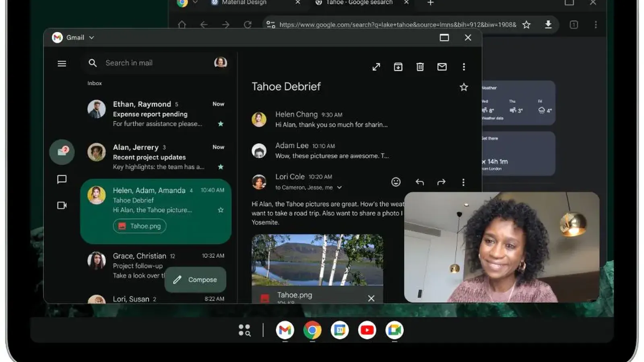
Task: Open the 14h 1m travel card in Chrome
Action: pyautogui.click(x=518, y=154)
